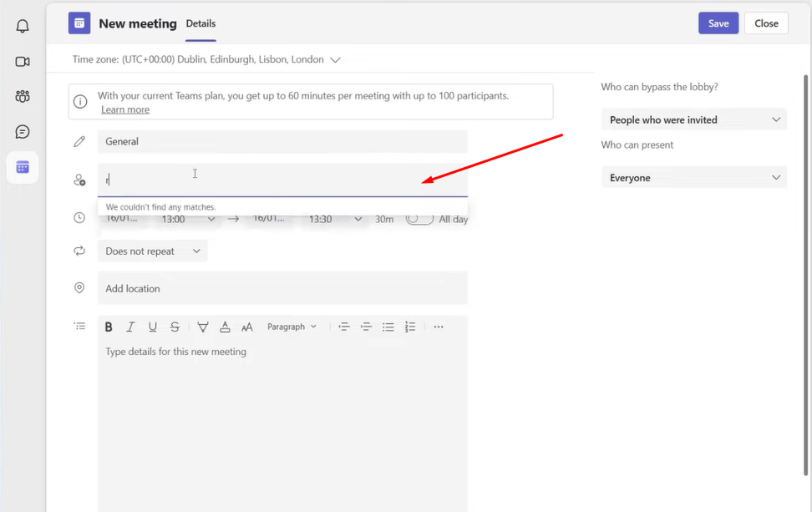Toggle Bold formatting in the description toolbar
Image resolution: width=812 pixels, height=512 pixels.
pyautogui.click(x=109, y=327)
